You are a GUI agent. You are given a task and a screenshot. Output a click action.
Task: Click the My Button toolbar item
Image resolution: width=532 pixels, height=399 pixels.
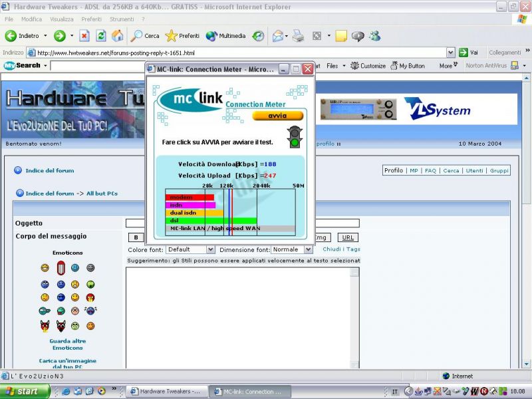(x=408, y=65)
